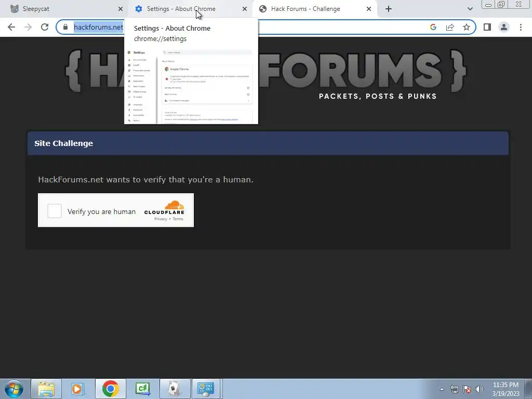This screenshot has height=399, width=532.
Task: Click the Settings tab preview thumbnail
Action: pos(191,86)
